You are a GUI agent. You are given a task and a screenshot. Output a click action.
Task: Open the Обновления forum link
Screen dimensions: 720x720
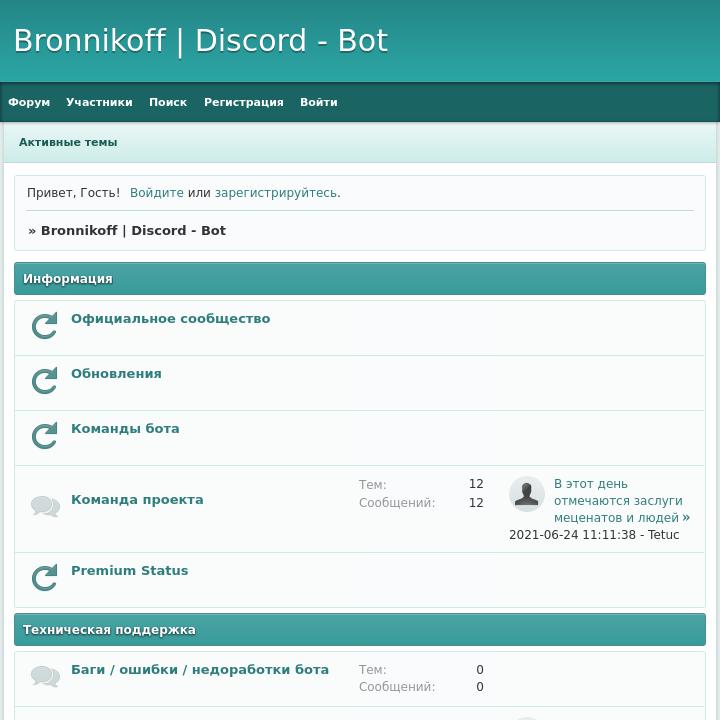coord(116,374)
